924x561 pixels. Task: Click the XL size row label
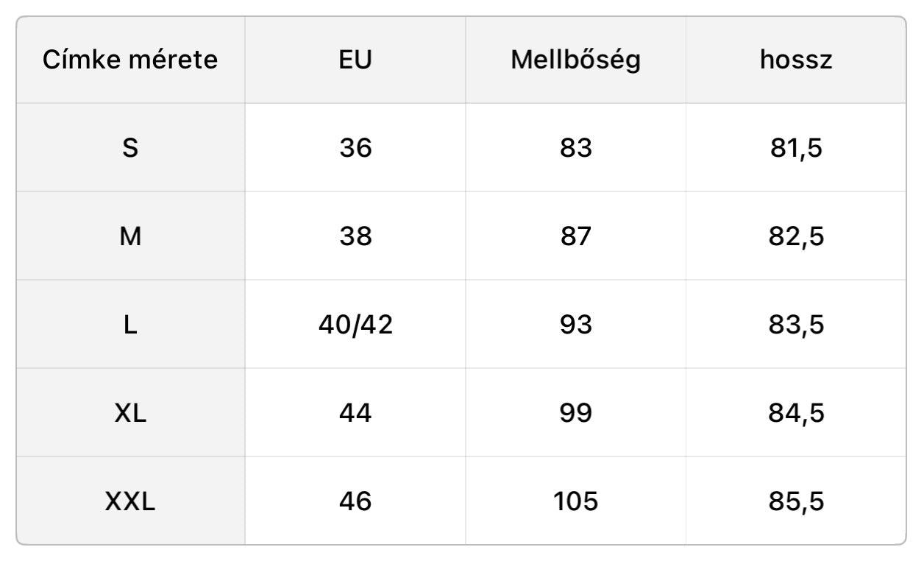(130, 413)
